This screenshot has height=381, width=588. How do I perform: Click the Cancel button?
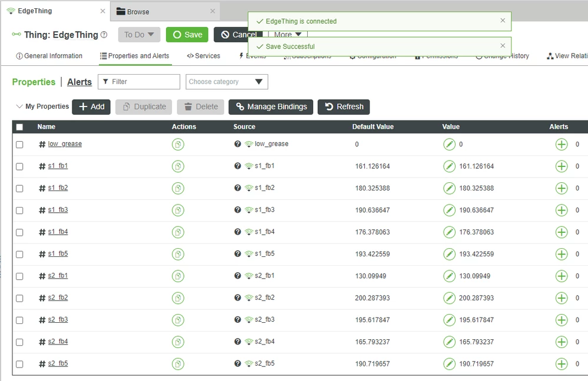pyautogui.click(x=238, y=35)
